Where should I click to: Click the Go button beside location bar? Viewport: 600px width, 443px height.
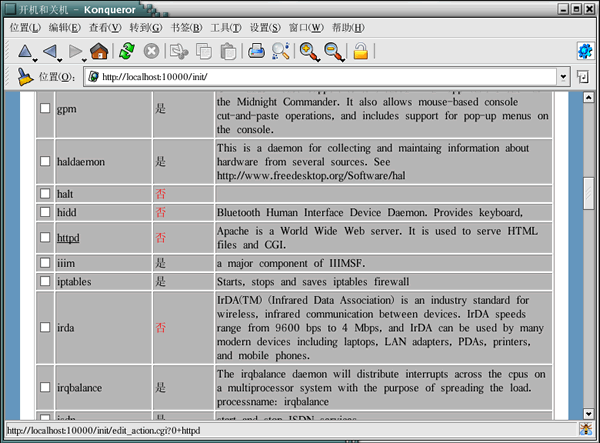[583, 77]
